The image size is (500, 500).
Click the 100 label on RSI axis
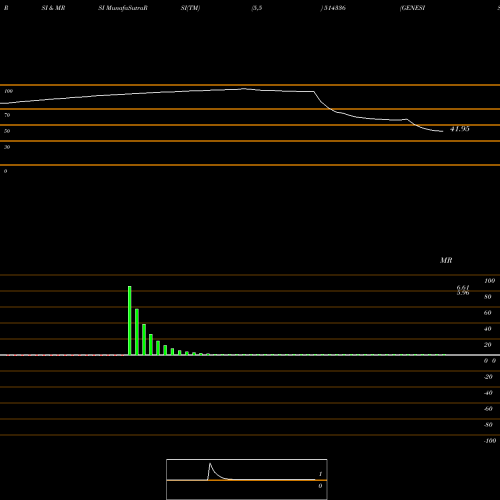pyautogui.click(x=8, y=91)
